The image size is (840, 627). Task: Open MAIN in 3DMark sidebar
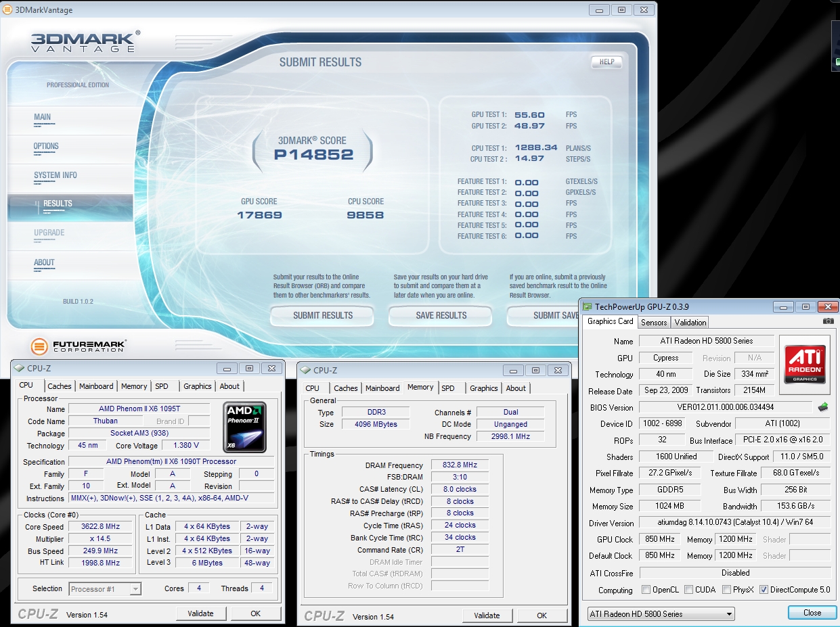click(x=43, y=117)
